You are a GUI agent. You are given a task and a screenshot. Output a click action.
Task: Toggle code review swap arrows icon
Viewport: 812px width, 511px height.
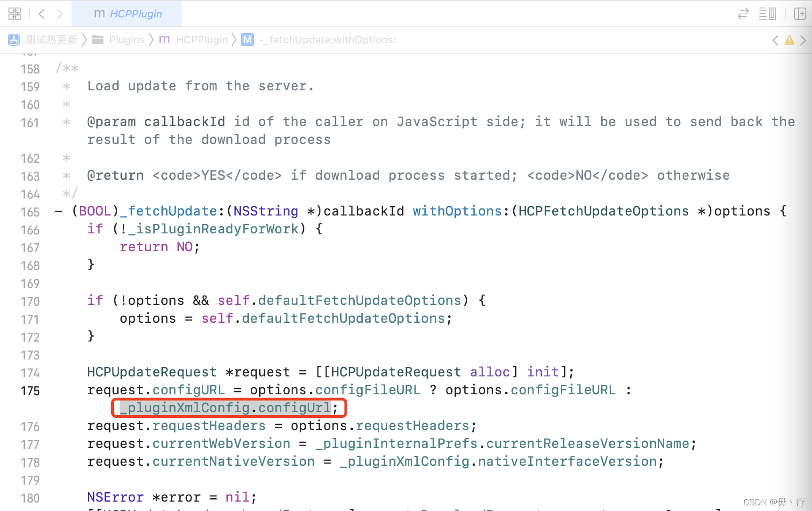pos(743,14)
